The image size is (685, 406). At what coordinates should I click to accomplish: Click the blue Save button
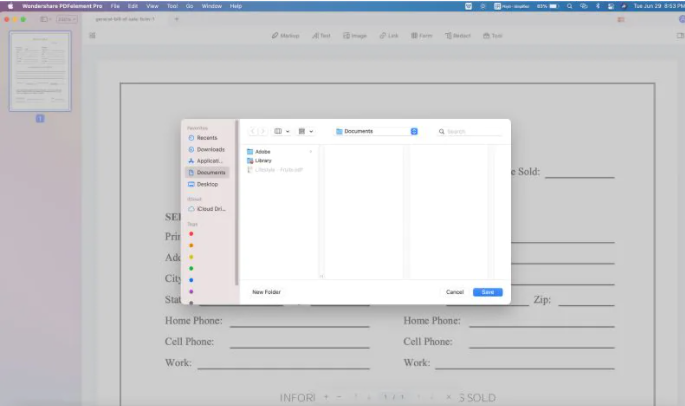pos(488,292)
